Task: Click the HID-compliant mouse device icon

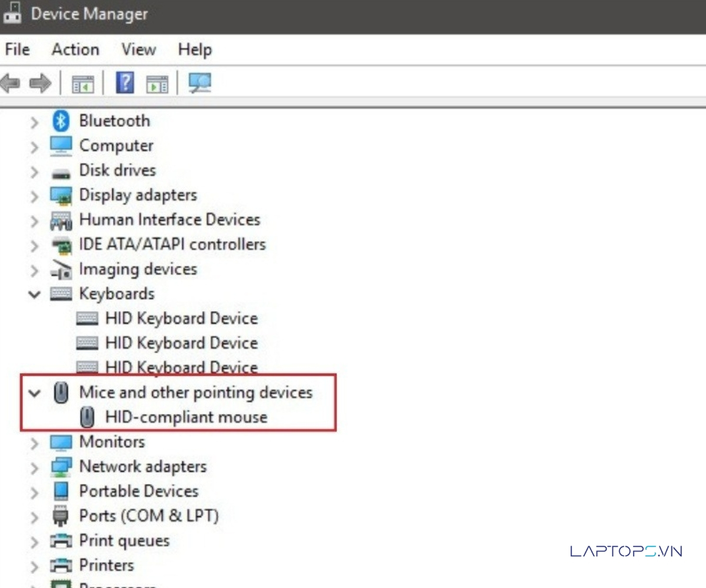Action: [x=87, y=417]
